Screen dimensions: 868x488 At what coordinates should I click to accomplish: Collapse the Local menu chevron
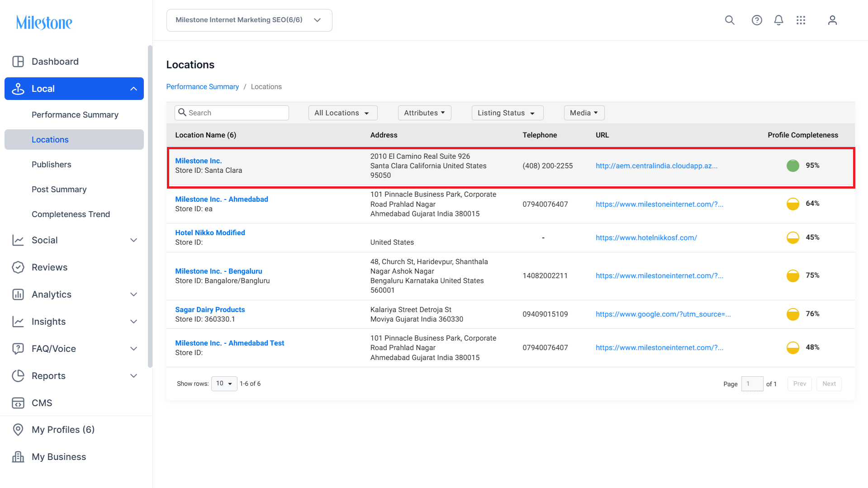[x=133, y=89]
